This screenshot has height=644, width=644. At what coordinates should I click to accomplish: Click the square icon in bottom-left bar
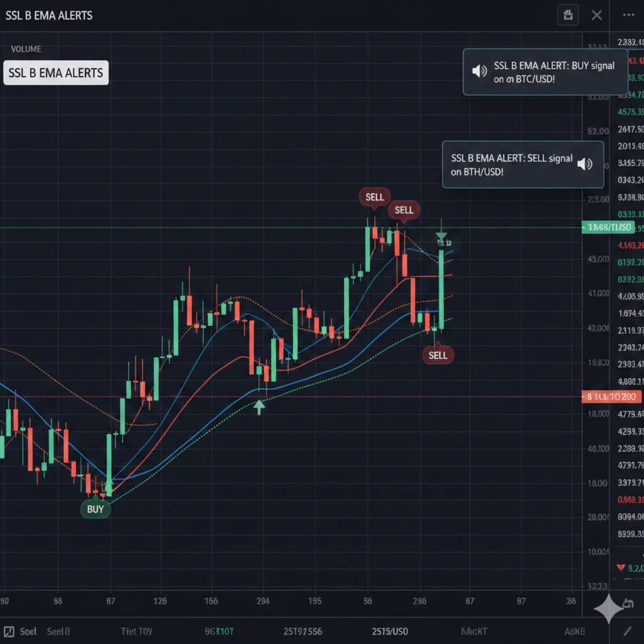[x=9, y=631]
